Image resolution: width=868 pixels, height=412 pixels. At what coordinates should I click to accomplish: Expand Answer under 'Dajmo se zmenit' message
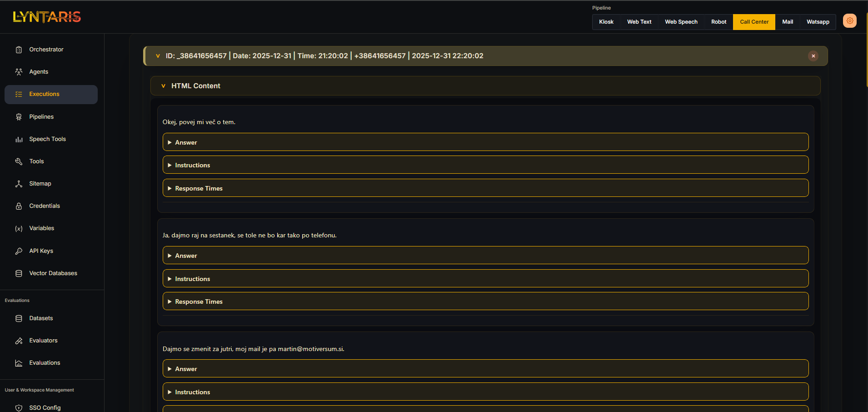[186, 369]
